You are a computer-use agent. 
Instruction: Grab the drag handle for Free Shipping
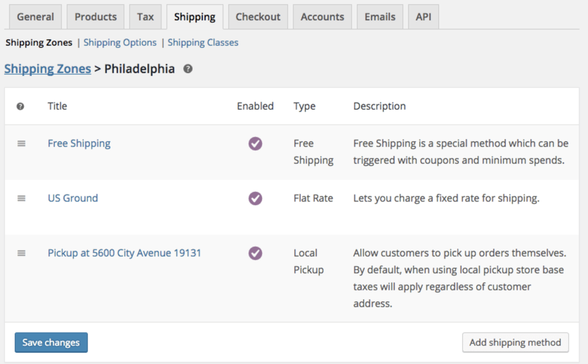pos(21,143)
